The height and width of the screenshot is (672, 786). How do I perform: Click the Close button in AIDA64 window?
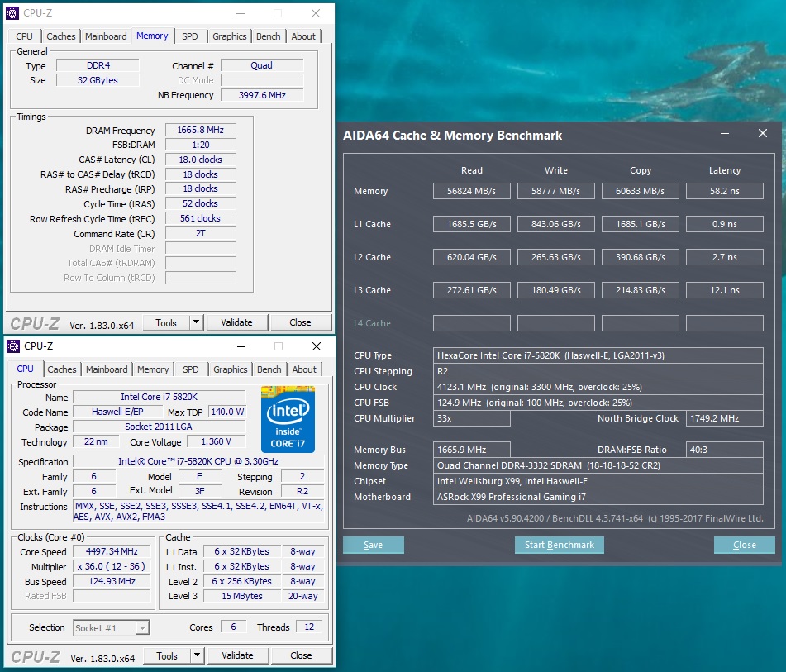(x=744, y=545)
